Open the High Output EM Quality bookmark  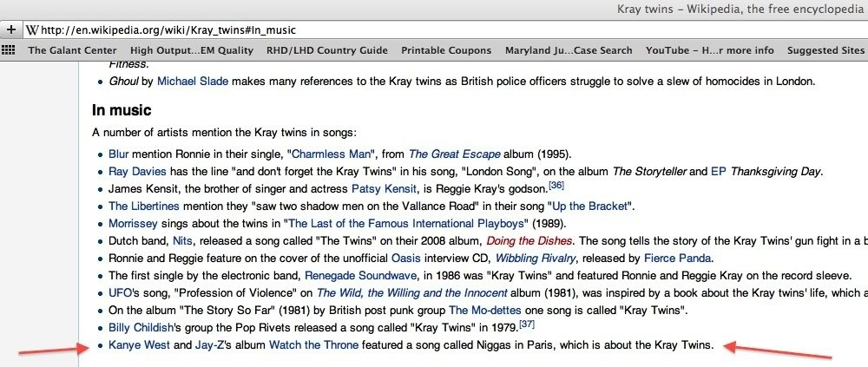(x=192, y=50)
